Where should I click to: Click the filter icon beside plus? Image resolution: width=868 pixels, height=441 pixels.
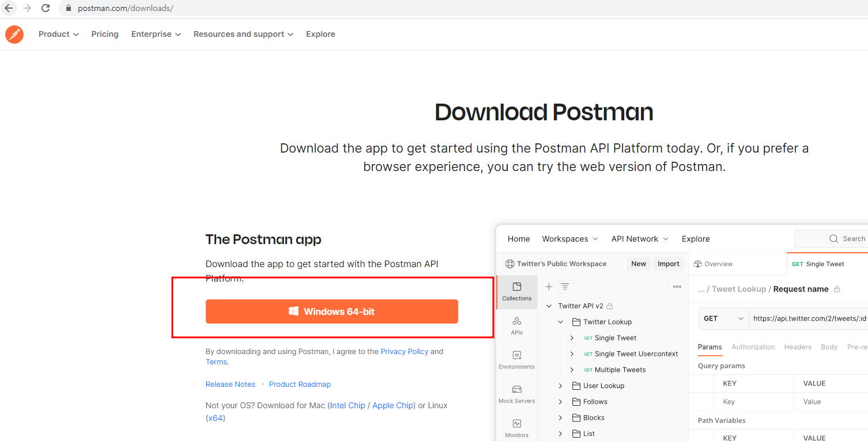click(565, 287)
